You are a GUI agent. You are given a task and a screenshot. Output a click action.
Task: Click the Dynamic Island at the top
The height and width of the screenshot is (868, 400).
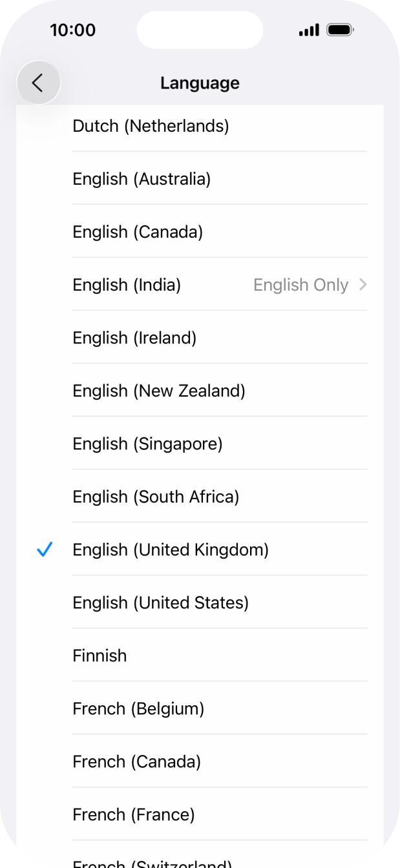pos(200,30)
